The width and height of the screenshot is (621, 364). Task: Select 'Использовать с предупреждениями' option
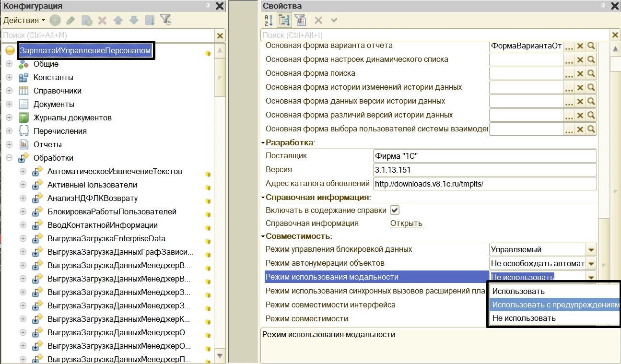pos(555,305)
